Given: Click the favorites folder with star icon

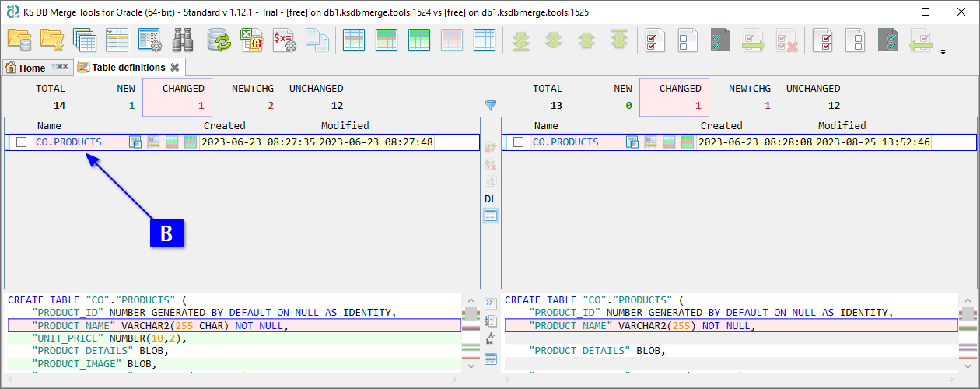Looking at the screenshot, I should pos(51,40).
